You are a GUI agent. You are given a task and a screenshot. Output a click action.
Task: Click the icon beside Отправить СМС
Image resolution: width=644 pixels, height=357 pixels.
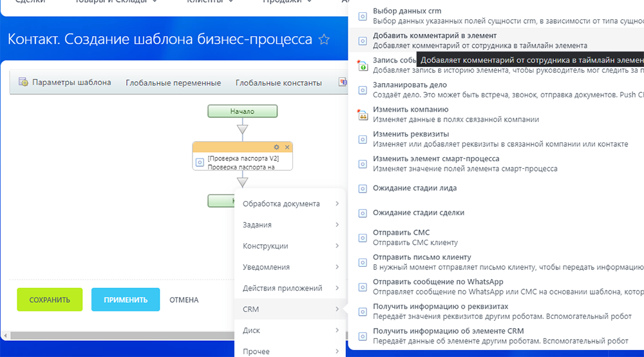point(363,238)
